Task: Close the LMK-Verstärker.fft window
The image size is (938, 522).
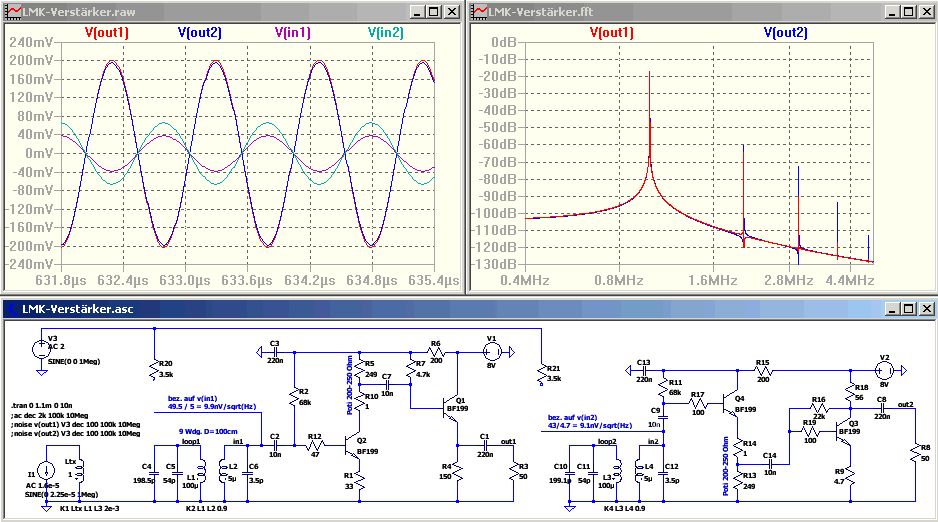Action: coord(927,11)
